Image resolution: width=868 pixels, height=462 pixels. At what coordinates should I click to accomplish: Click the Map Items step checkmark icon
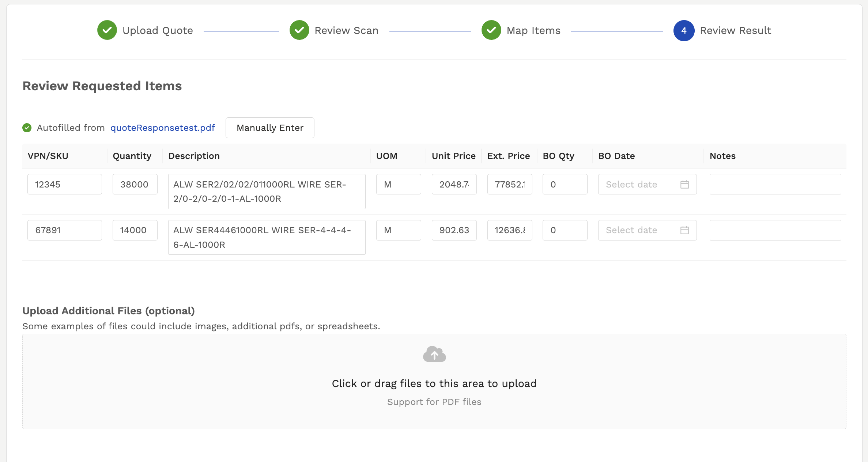tap(491, 30)
